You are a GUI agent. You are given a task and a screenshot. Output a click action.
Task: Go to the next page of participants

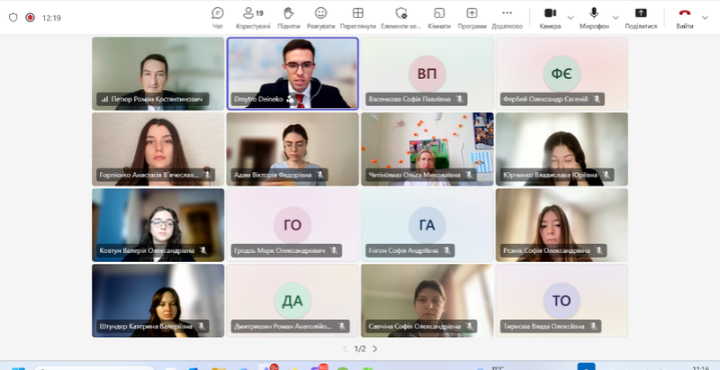(375, 349)
